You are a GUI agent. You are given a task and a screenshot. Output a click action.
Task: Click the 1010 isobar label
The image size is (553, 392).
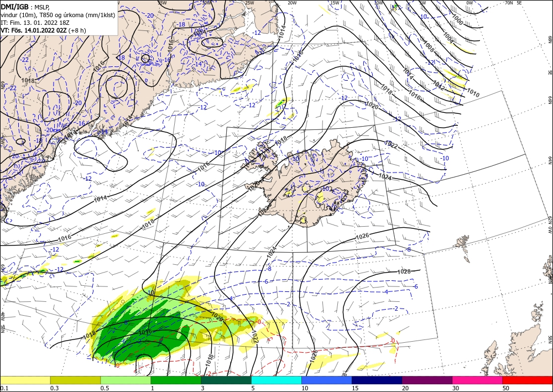(473, 93)
